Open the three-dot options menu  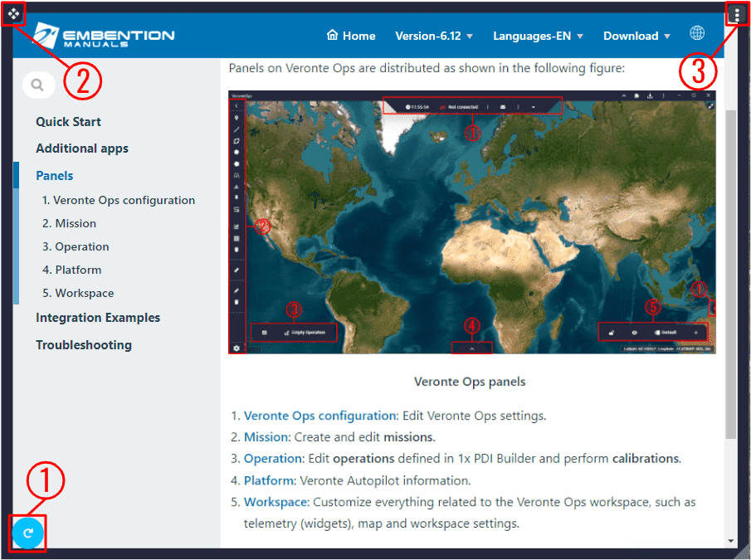[737, 14]
